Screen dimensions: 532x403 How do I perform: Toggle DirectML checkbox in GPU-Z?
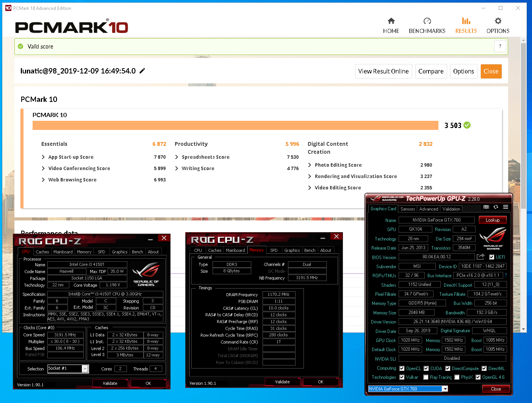tap(484, 368)
